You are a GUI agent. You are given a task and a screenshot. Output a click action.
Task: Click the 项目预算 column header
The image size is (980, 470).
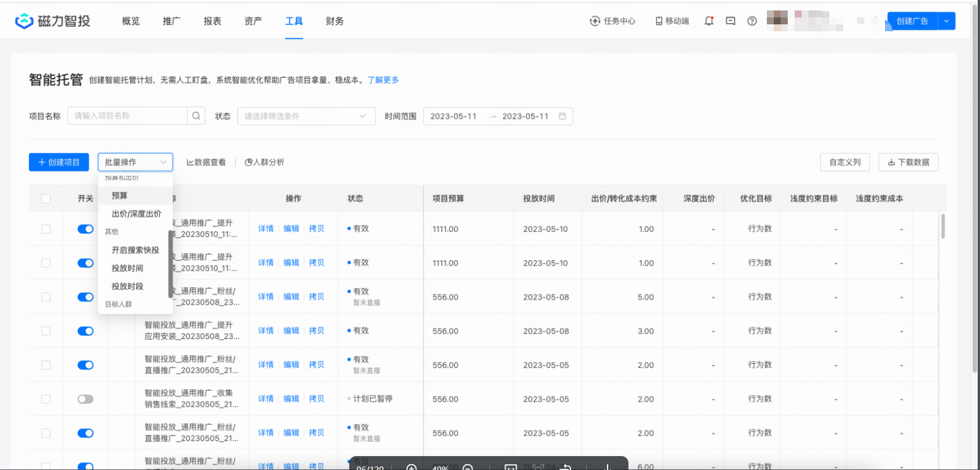click(448, 199)
